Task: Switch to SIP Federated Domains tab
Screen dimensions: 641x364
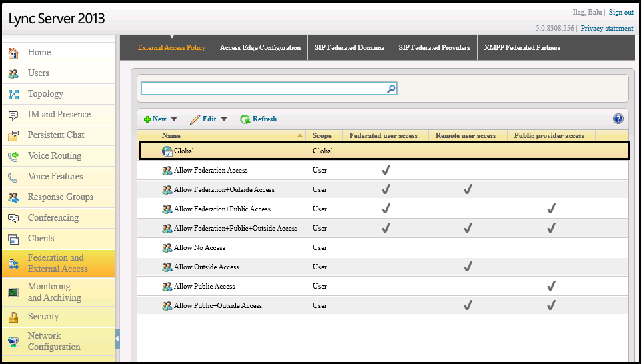Action: [x=350, y=48]
